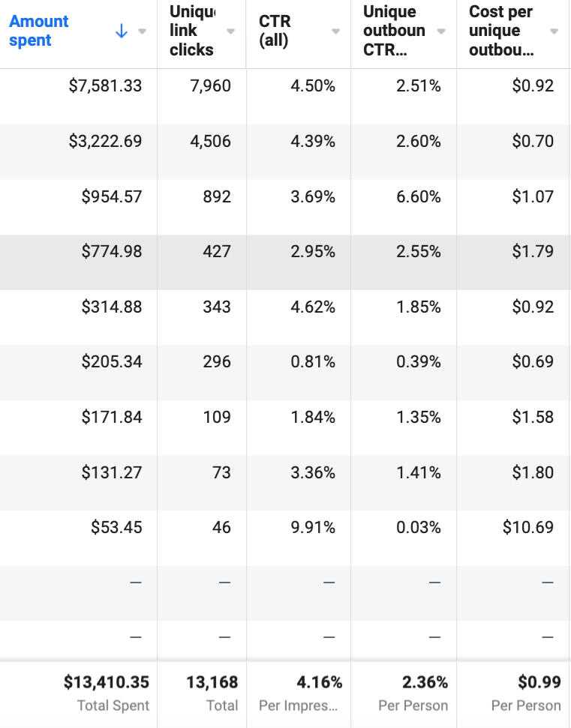Click the Cost per unique outbound header
Viewport: 571px width, 728px height.
pyautogui.click(x=501, y=31)
